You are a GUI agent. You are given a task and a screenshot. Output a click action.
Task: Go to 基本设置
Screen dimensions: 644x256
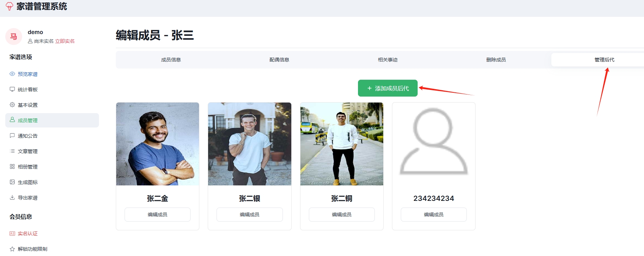pyautogui.click(x=28, y=105)
